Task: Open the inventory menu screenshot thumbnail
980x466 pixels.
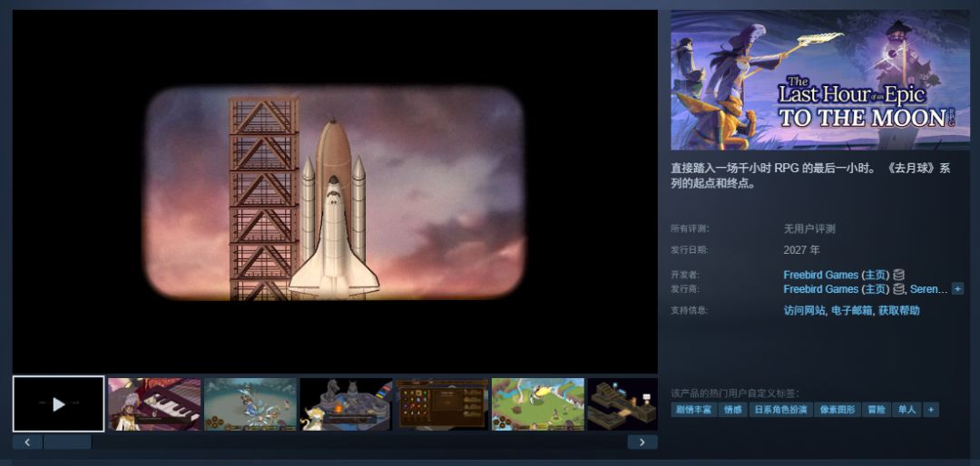Action: point(442,404)
